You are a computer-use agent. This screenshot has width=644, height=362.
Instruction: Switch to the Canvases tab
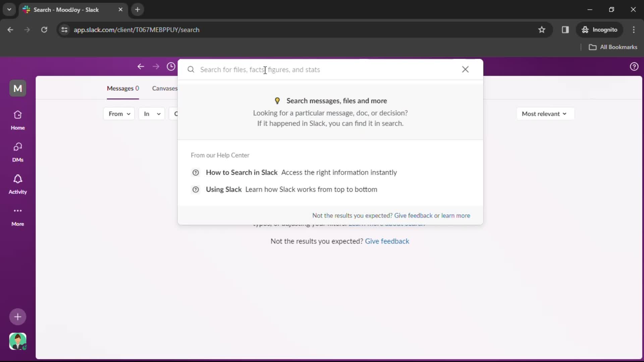tap(165, 88)
